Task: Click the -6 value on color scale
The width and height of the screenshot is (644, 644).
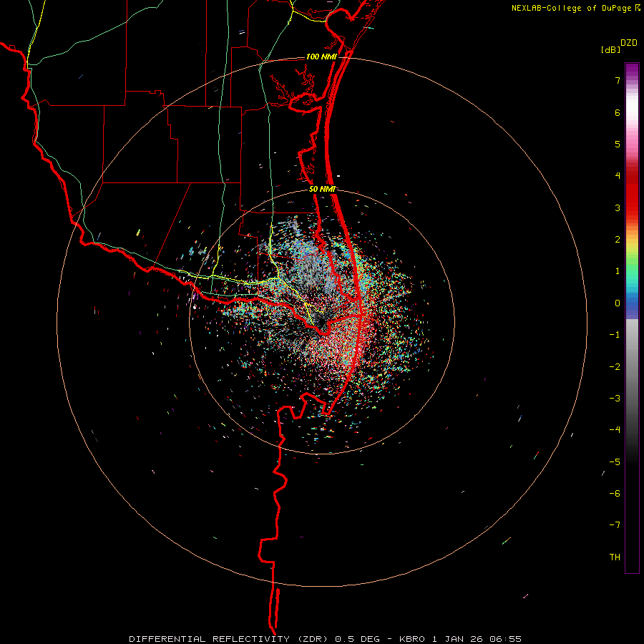Action: pyautogui.click(x=615, y=494)
